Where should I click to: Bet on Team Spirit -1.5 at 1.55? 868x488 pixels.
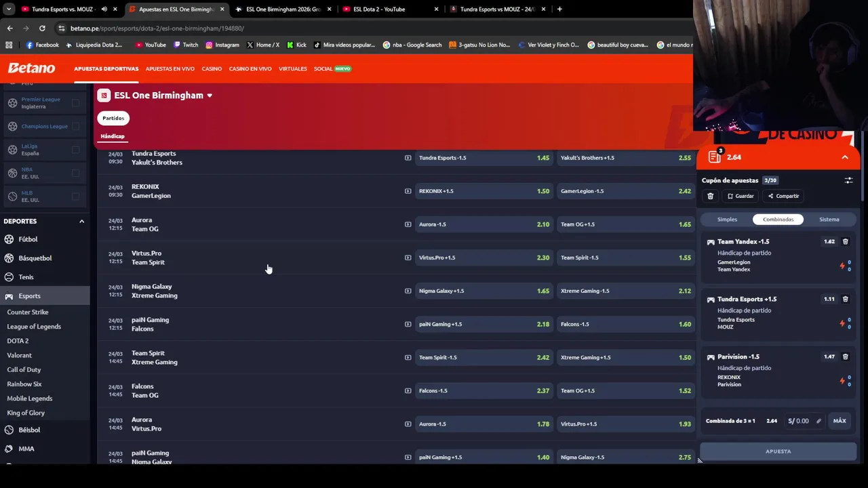pyautogui.click(x=626, y=258)
